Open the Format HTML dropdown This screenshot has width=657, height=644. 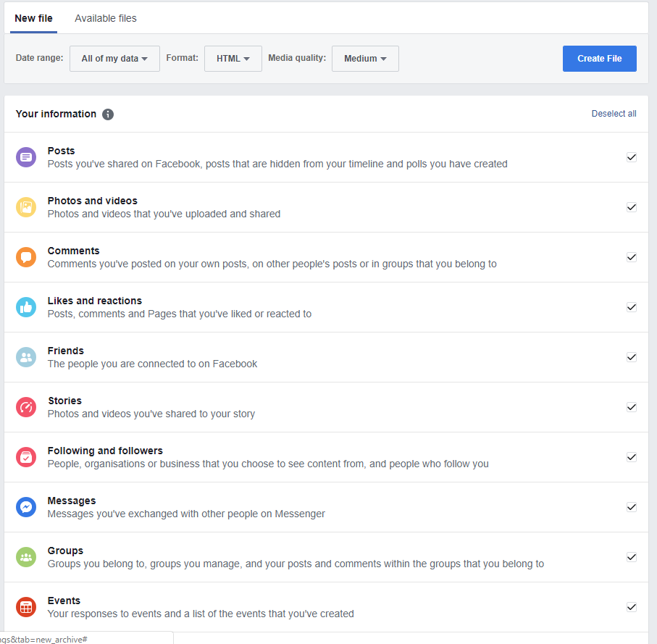click(x=233, y=59)
